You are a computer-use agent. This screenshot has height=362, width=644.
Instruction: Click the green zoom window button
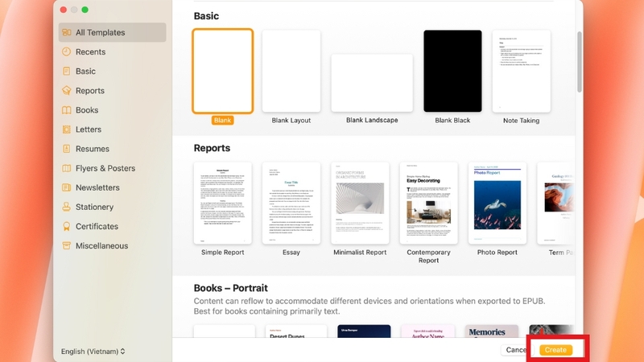coord(85,10)
